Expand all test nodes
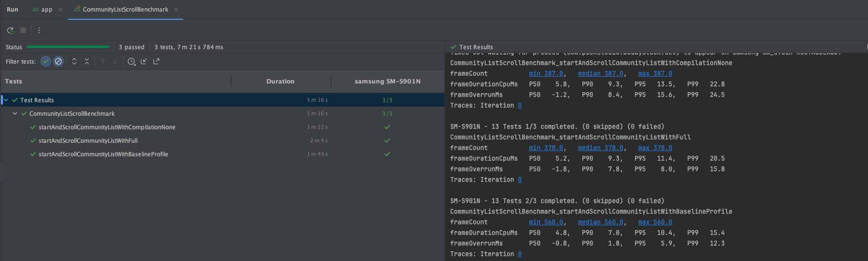Viewport: 868px width, 261px height. pos(74,61)
